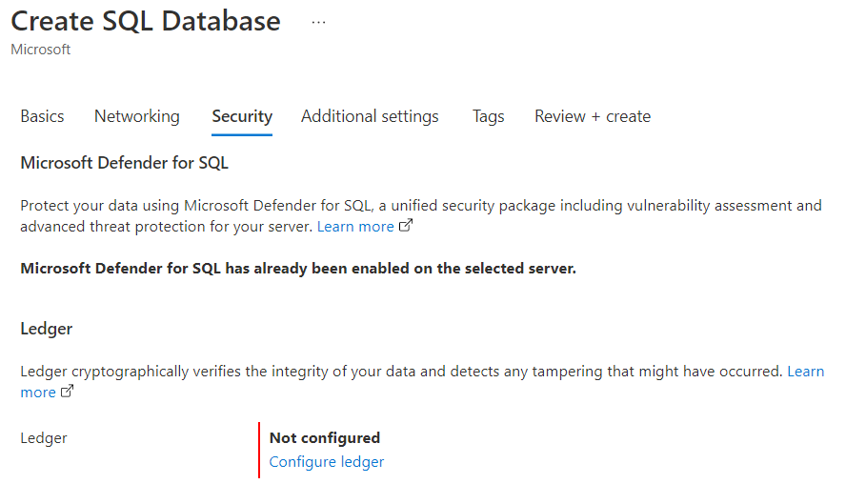The height and width of the screenshot is (504, 846).
Task: Open the Networking tab
Action: [136, 116]
